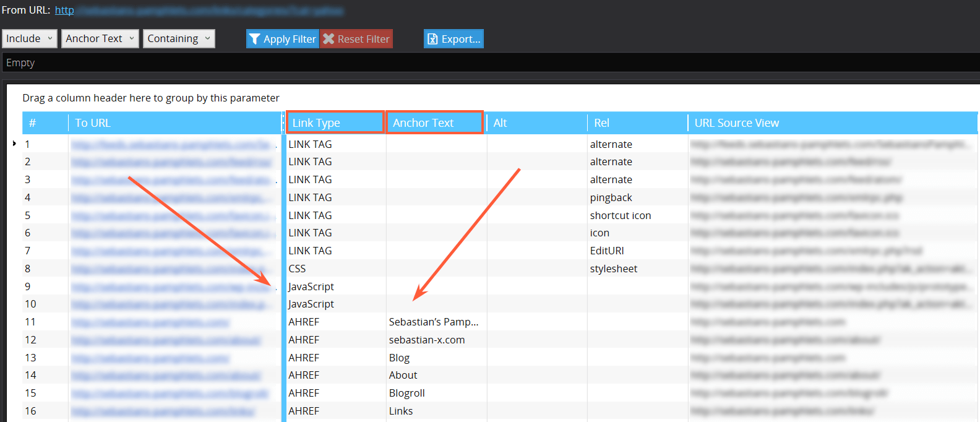Click URL Source View cell in row 5
Screen dimensions: 980x422
tap(833, 215)
